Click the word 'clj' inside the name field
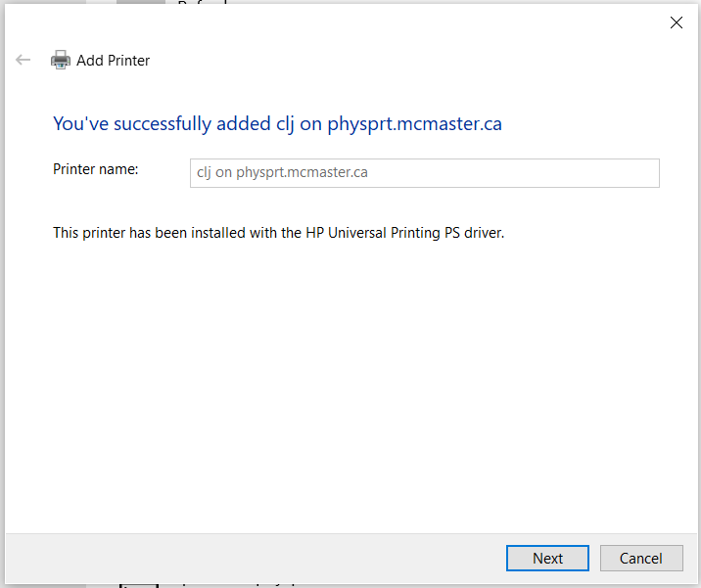The width and height of the screenshot is (701, 588). pos(205,173)
